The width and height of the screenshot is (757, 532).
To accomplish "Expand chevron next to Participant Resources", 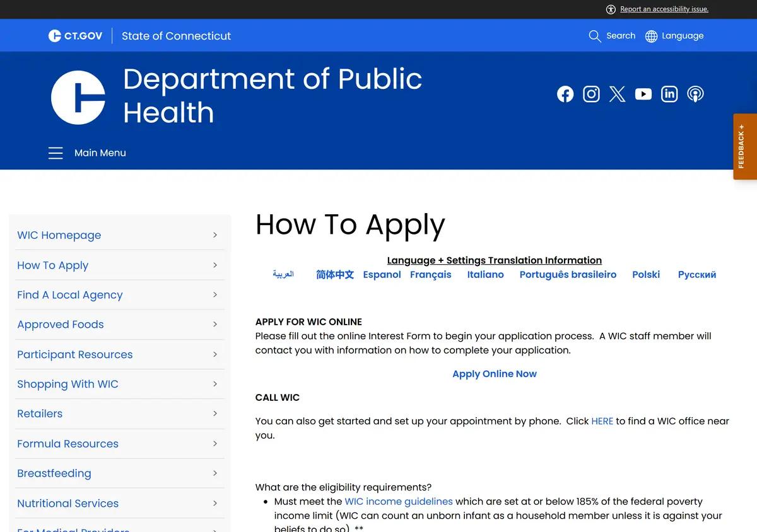I will click(215, 354).
